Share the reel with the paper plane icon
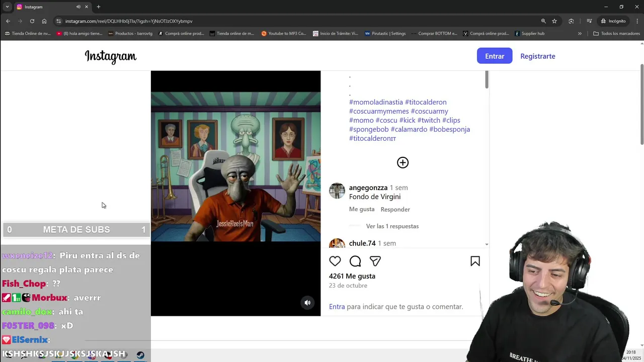The image size is (644, 362). click(375, 261)
